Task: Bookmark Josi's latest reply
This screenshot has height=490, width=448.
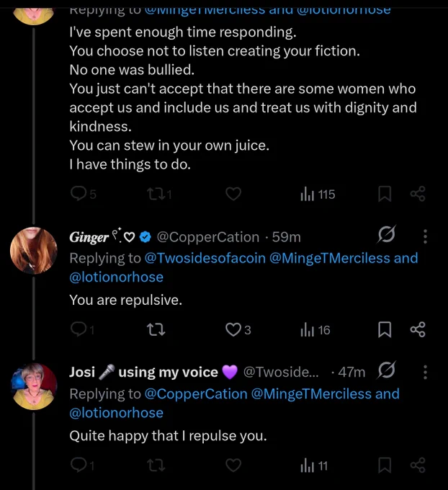Action: (x=385, y=465)
